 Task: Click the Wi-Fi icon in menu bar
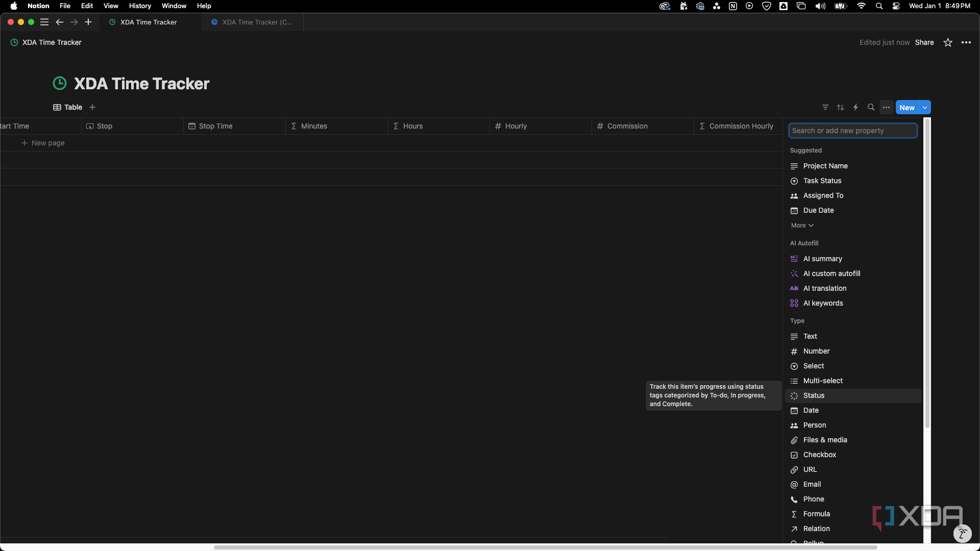coord(862,6)
